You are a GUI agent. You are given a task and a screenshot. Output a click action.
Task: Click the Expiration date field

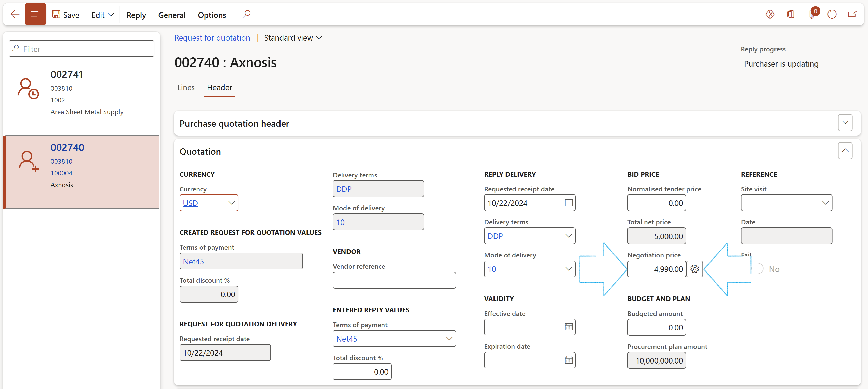pyautogui.click(x=530, y=360)
